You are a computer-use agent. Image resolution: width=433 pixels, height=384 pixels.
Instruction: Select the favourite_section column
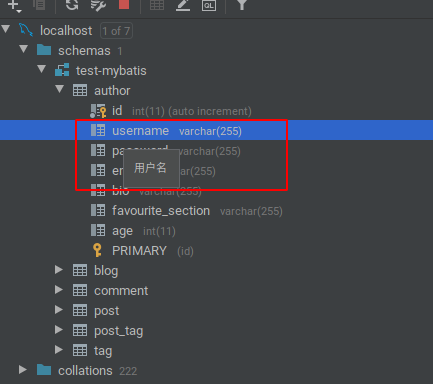coord(187,211)
